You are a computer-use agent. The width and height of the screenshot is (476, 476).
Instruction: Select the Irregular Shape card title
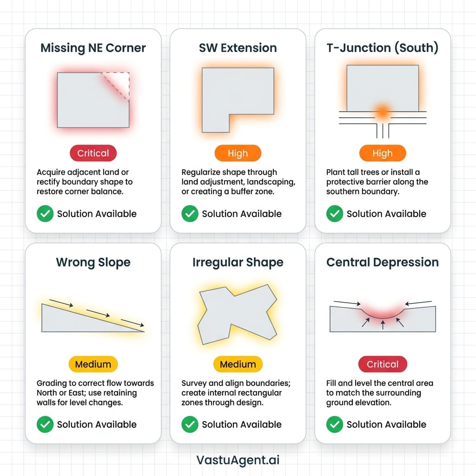(x=238, y=262)
